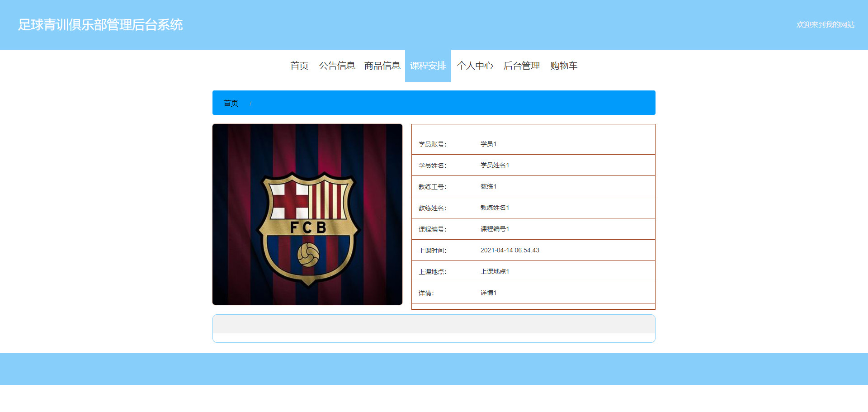The image size is (868, 412).
Task: Go to 后台管理 in the top menu
Action: [x=522, y=66]
